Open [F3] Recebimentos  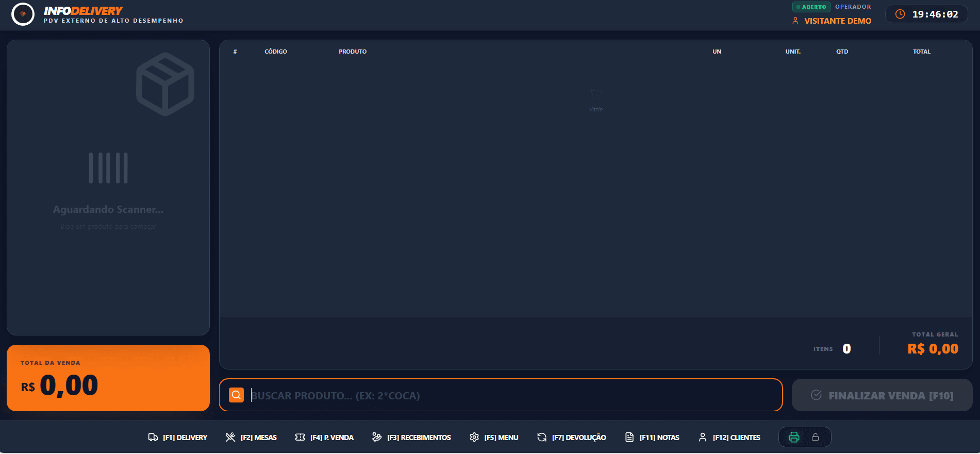click(x=411, y=437)
